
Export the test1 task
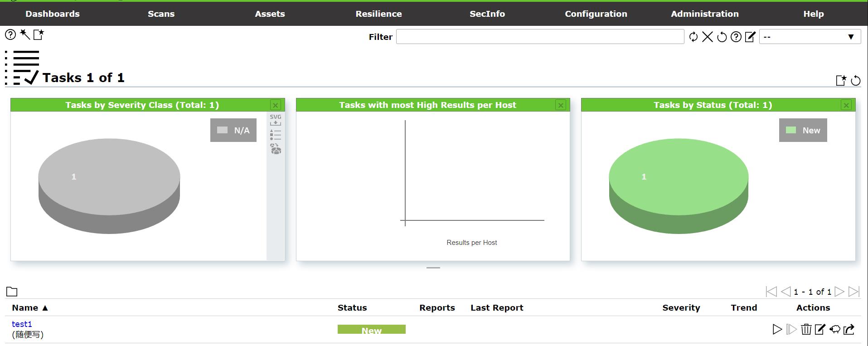(x=849, y=329)
